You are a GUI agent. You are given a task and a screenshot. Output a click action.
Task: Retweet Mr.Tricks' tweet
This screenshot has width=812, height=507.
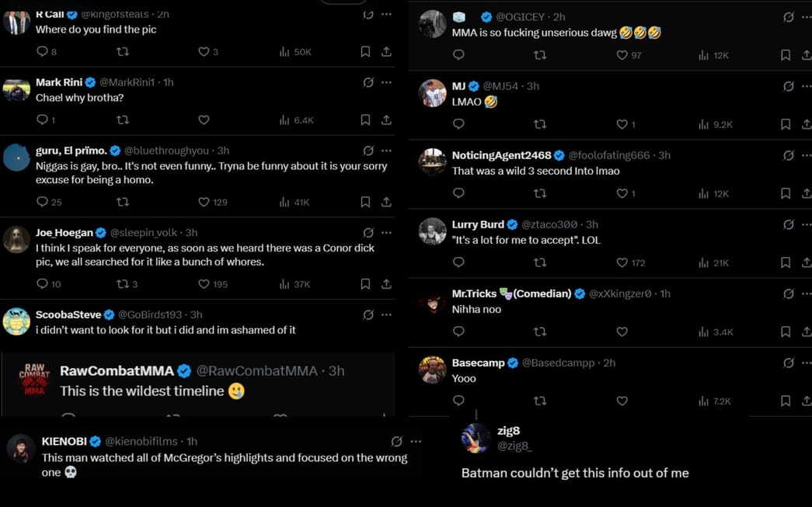540,332
